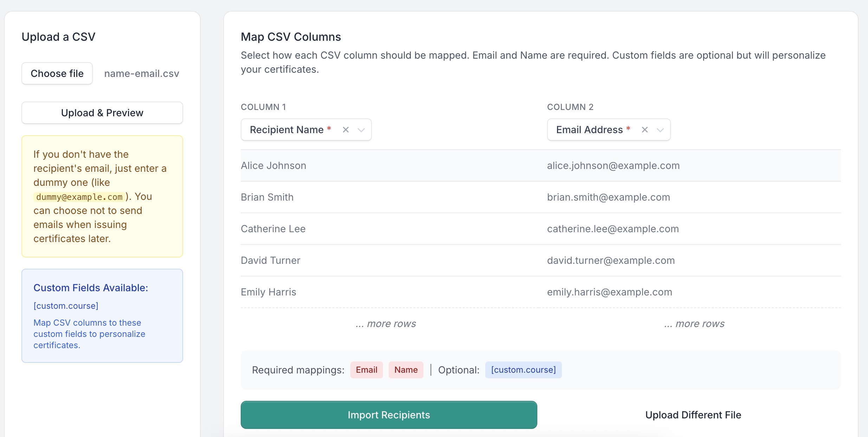Open the Email Address mapping dropdown
The height and width of the screenshot is (437, 868).
tap(661, 130)
